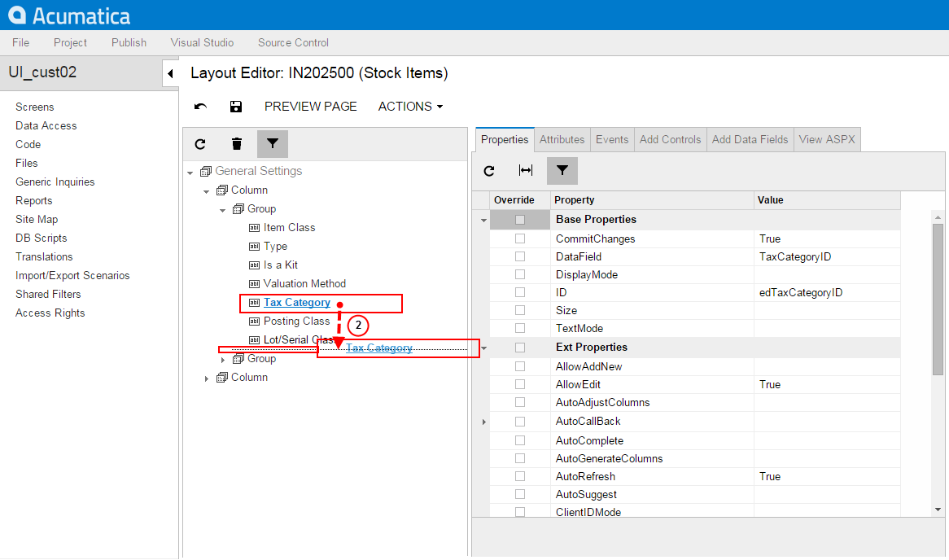Toggle the Properties filter icon
949x560 pixels.
tap(562, 171)
